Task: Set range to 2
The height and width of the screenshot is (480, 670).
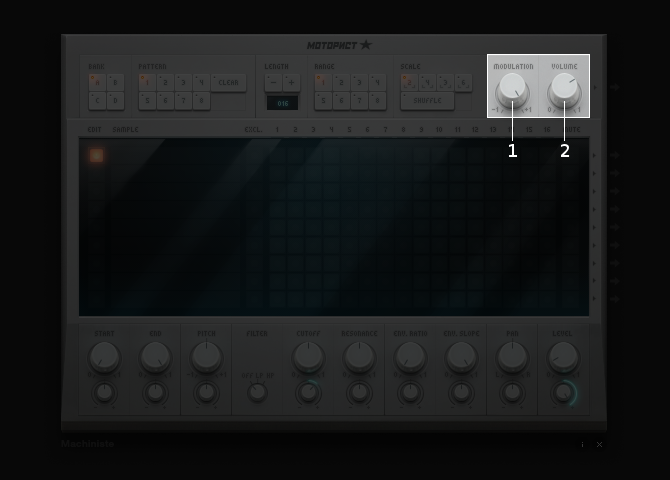Action: click(x=341, y=82)
